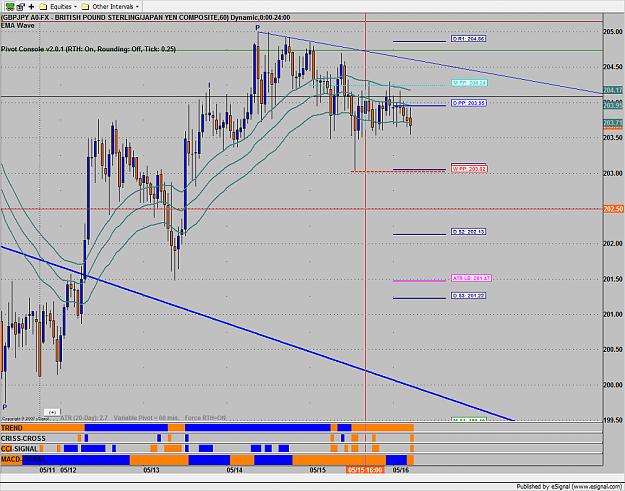Open the Equities folder dropdown
The height and width of the screenshot is (491, 625).
tap(58, 7)
